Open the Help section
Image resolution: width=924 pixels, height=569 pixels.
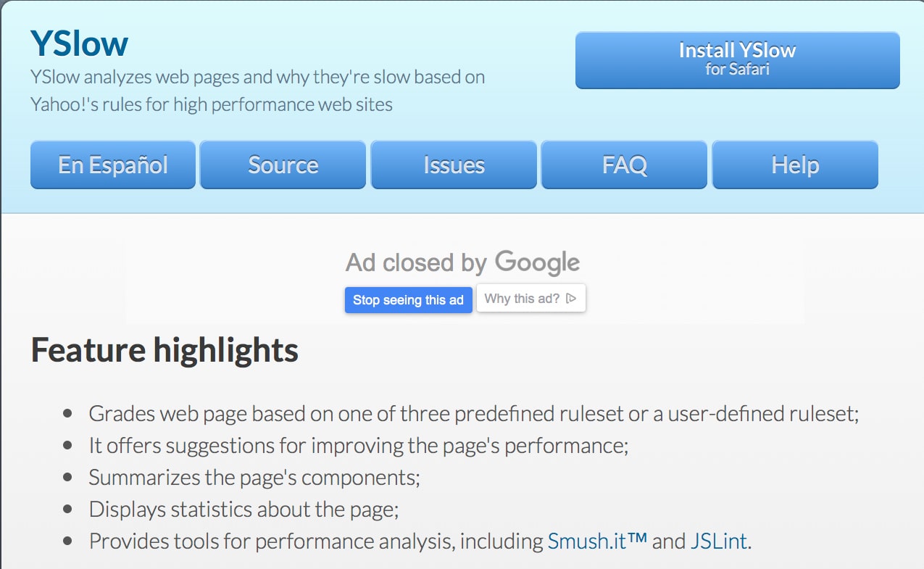coord(794,165)
